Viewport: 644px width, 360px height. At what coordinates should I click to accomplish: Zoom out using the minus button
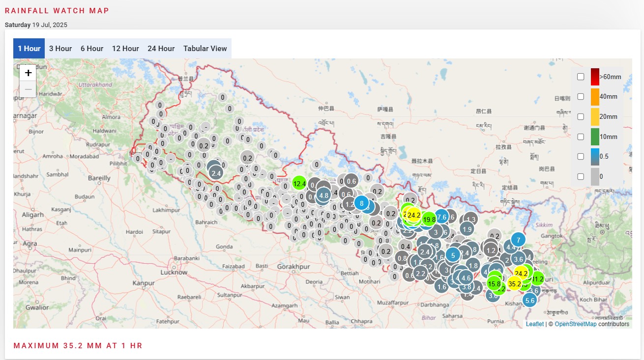(28, 89)
